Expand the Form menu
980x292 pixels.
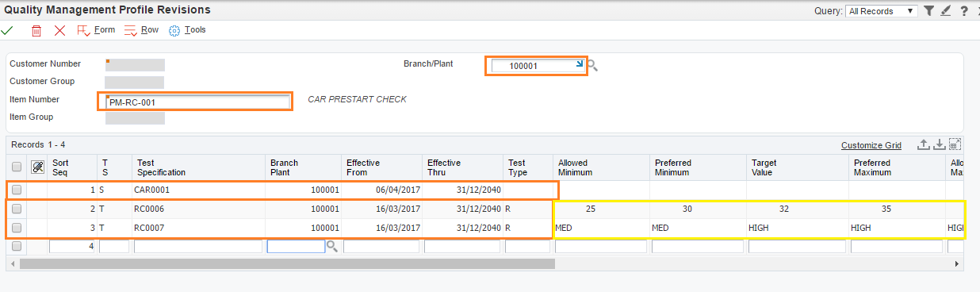coord(96,30)
